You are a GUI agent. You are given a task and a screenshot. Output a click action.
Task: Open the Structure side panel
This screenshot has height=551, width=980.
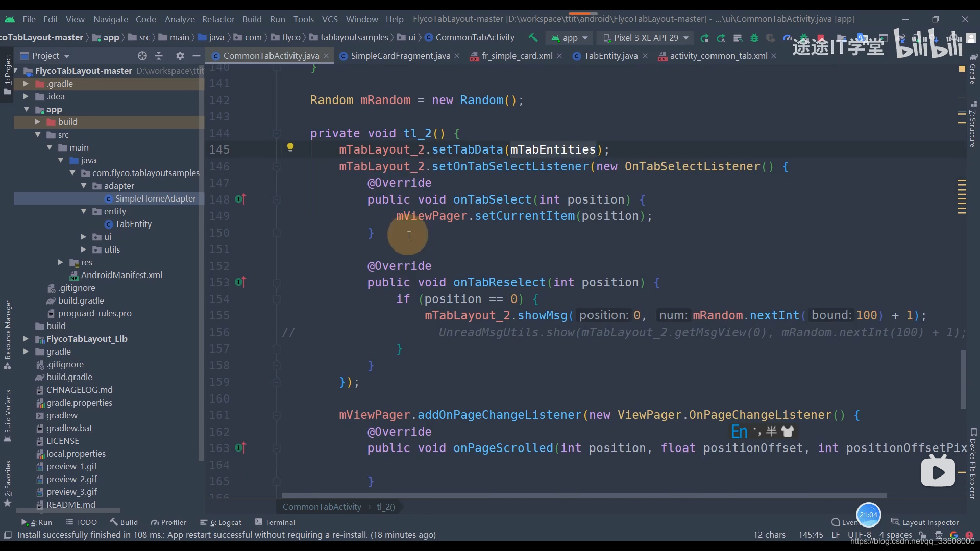pos(973,124)
